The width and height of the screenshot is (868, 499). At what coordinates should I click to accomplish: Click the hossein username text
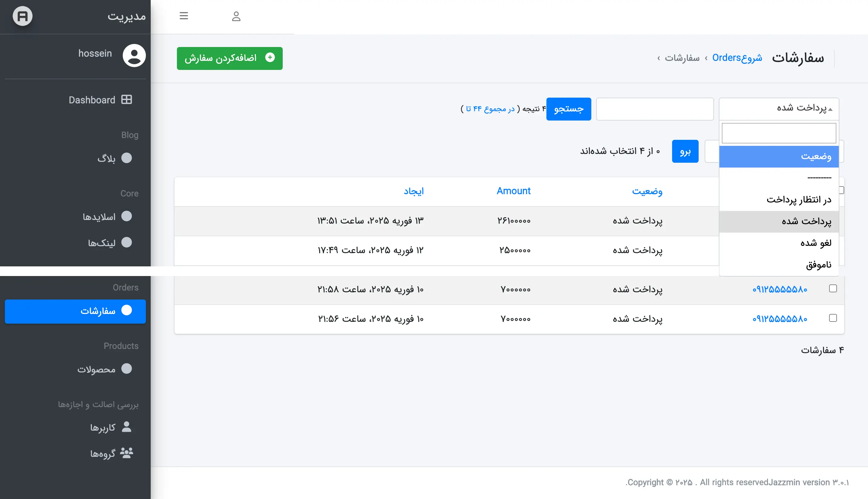point(95,53)
